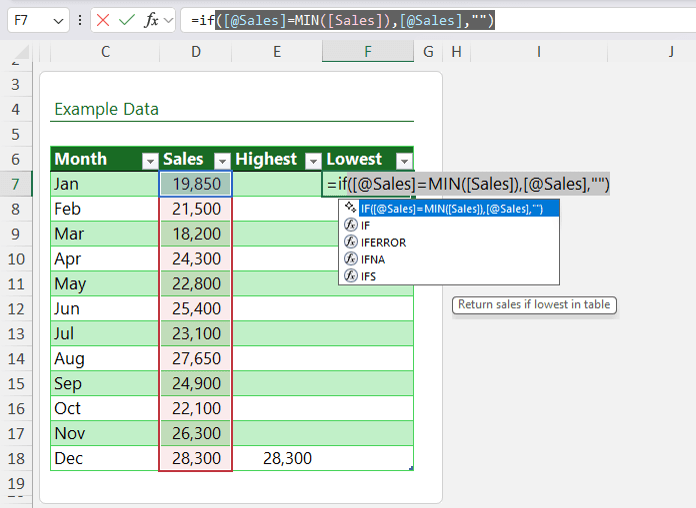Click the sales value 24,300
696x508 pixels.
pyautogui.click(x=196, y=258)
